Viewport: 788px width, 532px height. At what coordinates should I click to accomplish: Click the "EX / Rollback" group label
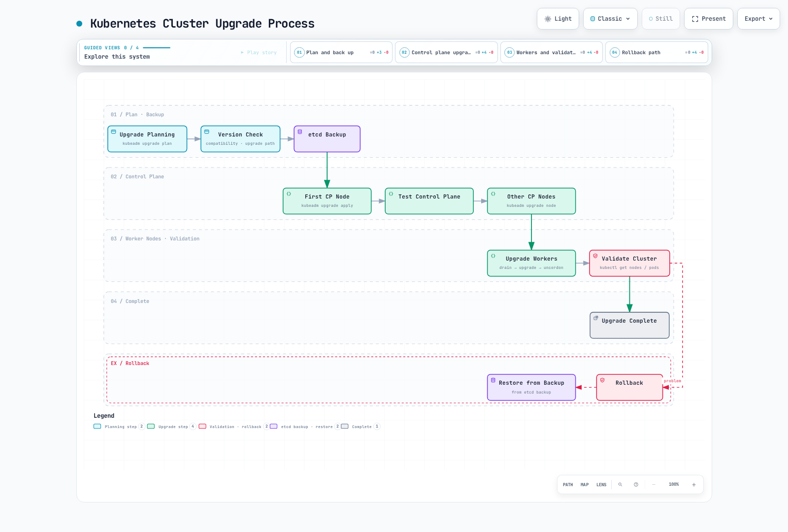tap(130, 364)
